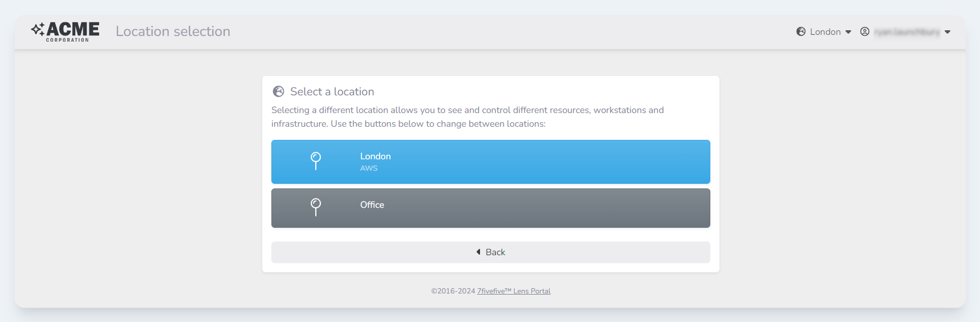980x322 pixels.
Task: Open the blurred username account menu
Action: tap(907, 32)
